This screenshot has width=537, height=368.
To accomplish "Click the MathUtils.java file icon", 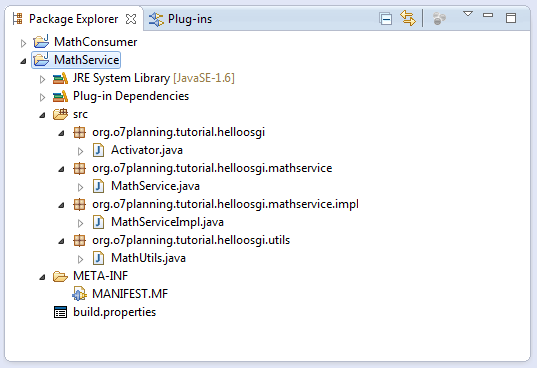I will [x=99, y=258].
